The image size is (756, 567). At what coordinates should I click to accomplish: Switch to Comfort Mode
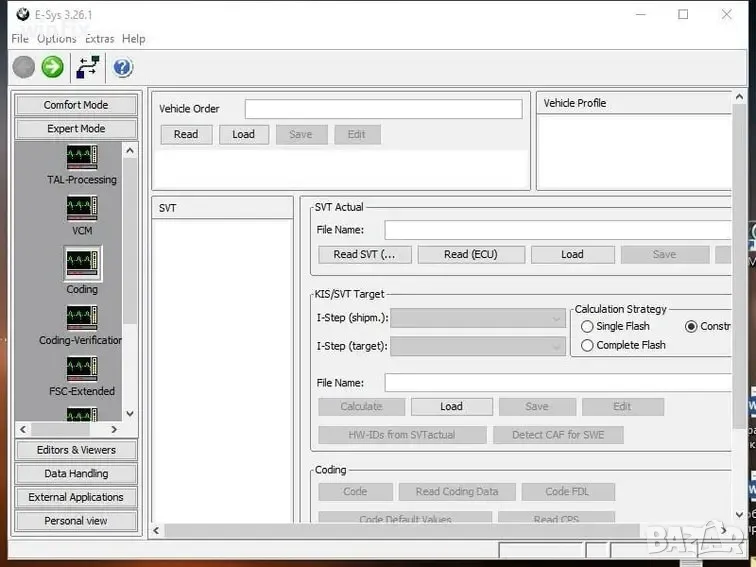pos(76,105)
